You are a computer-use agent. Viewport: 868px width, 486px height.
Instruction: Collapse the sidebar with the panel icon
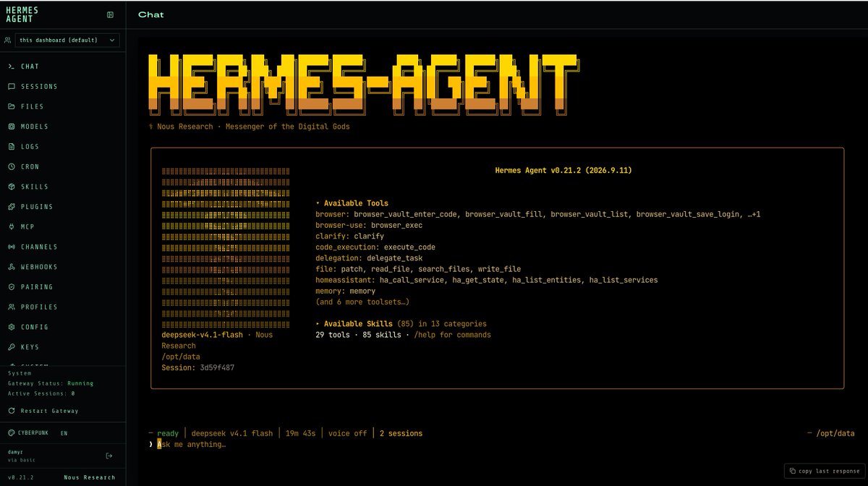[110, 14]
